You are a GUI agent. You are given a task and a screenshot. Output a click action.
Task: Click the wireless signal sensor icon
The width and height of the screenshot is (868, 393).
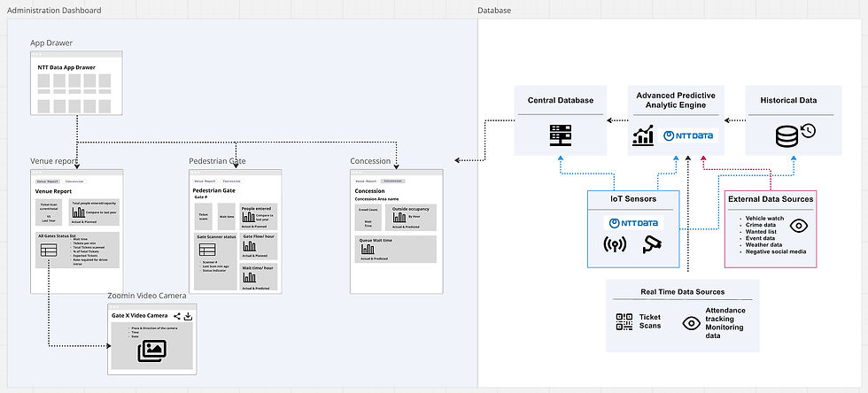coord(615,244)
